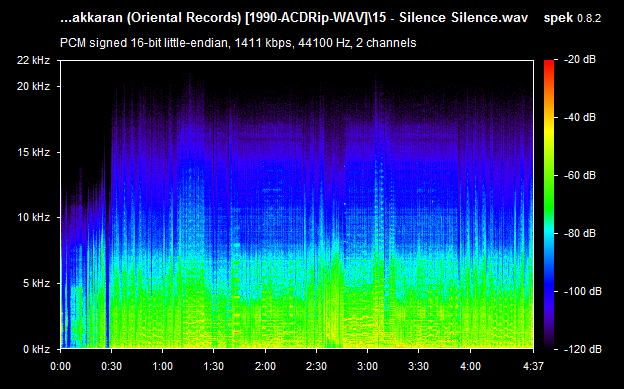The image size is (624, 389).
Task: Click the 1:00 time axis label
Action: tap(162, 366)
